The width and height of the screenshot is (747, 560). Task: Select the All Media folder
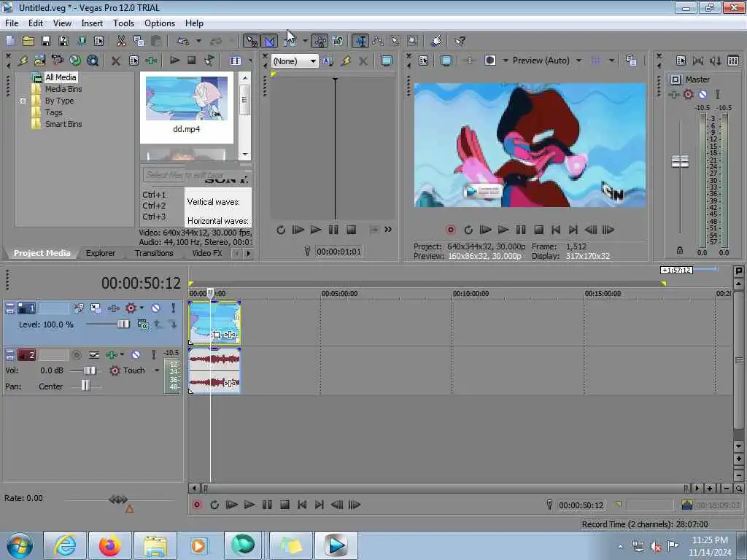[60, 77]
